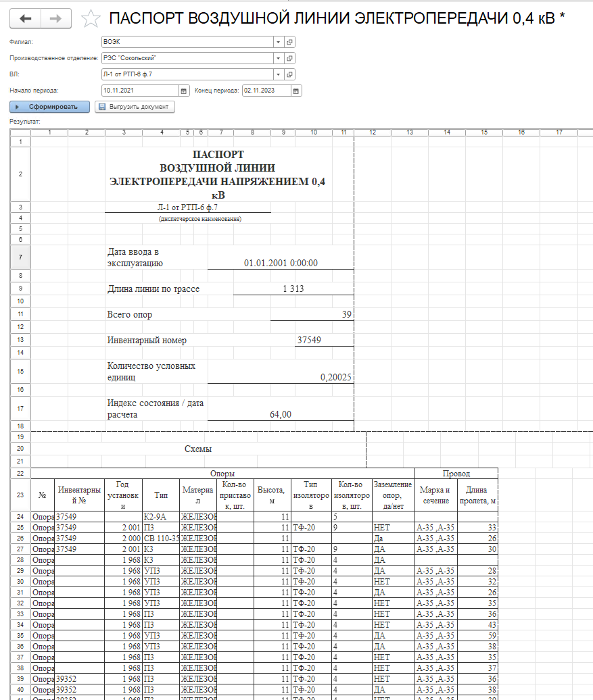
Task: Click Выгрузить документ button
Action: click(135, 107)
